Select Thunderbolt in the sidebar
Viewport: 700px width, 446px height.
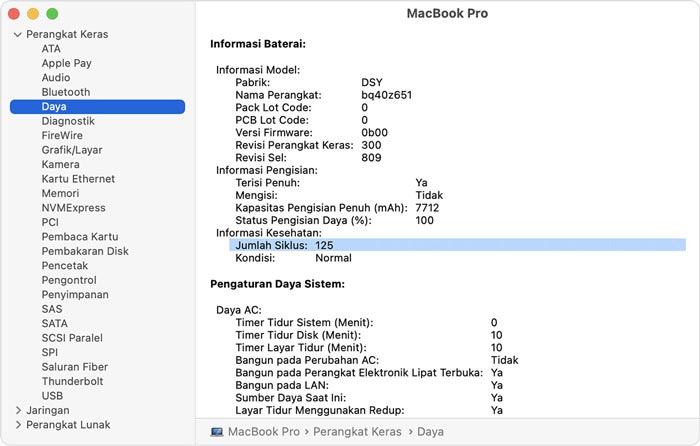74,381
